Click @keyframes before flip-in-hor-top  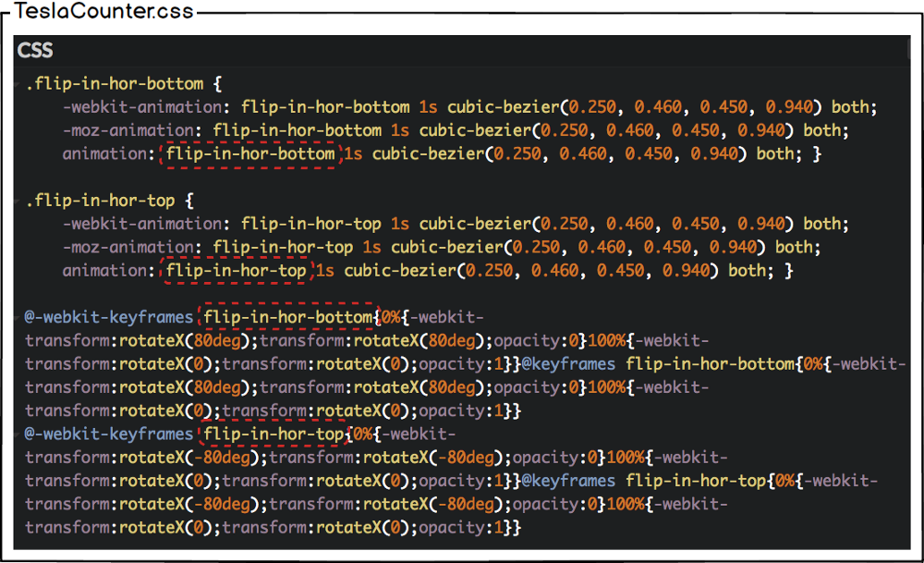[x=569, y=481]
